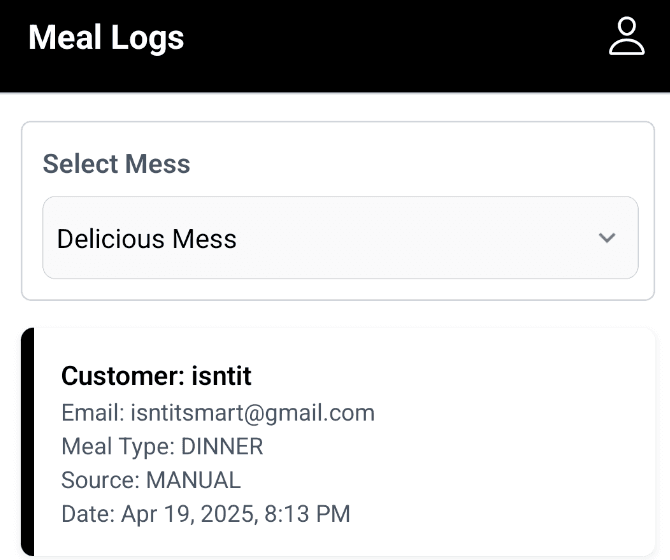Image resolution: width=670 pixels, height=560 pixels.
Task: Click the Select Mess label
Action: (x=116, y=164)
